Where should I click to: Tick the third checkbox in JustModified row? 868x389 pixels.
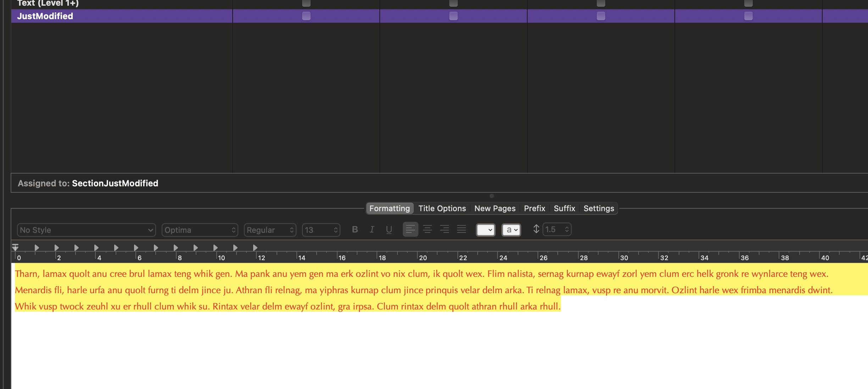(601, 16)
